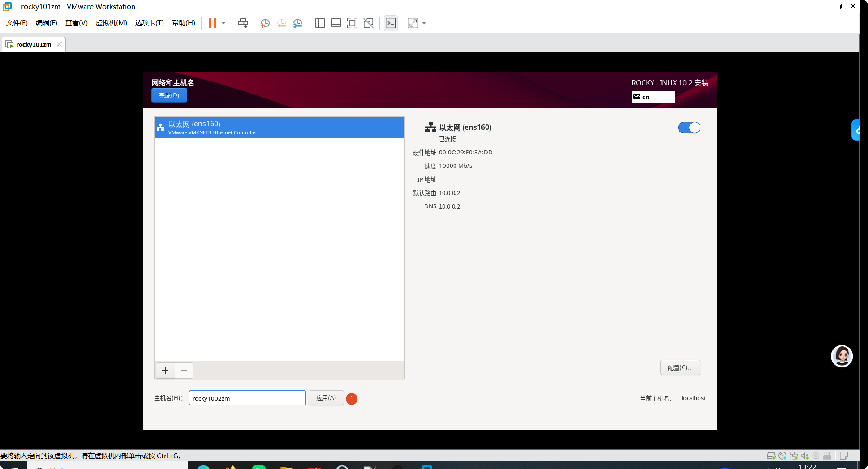The width and height of the screenshot is (868, 469).
Task: Click the current hostname value localhost
Action: tap(694, 398)
